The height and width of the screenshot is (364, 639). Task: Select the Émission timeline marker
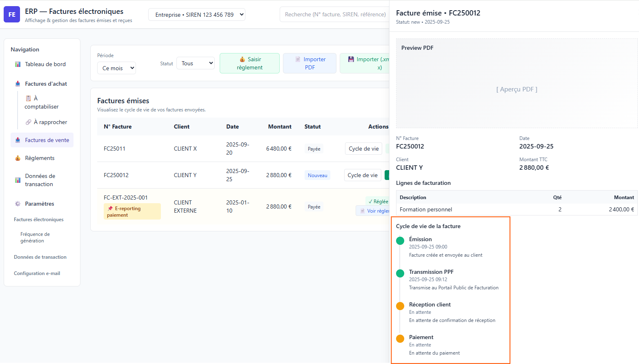(x=400, y=241)
